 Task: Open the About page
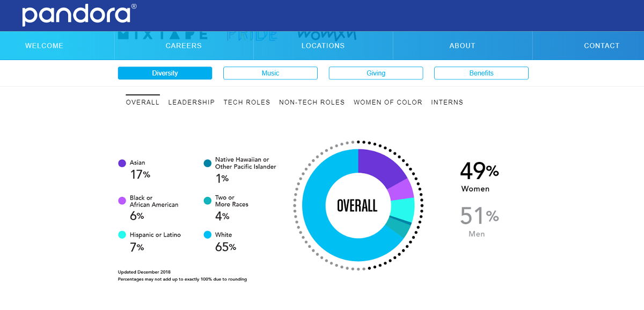pyautogui.click(x=463, y=46)
